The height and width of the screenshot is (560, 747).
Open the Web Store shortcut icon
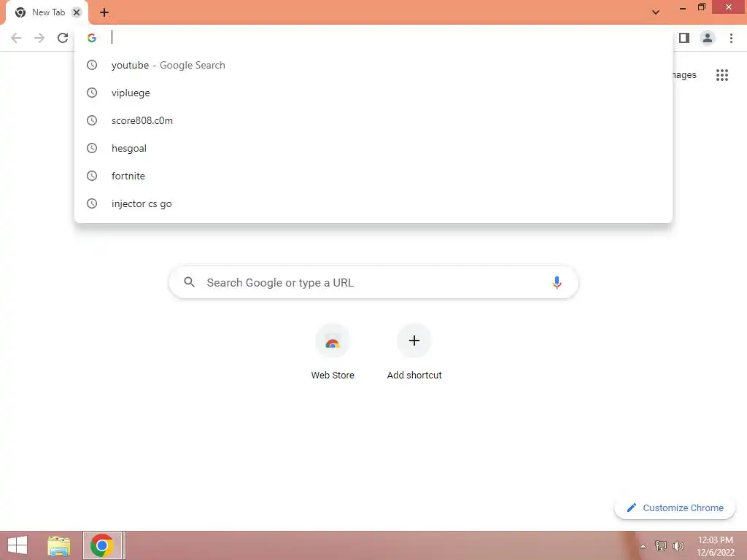333,341
